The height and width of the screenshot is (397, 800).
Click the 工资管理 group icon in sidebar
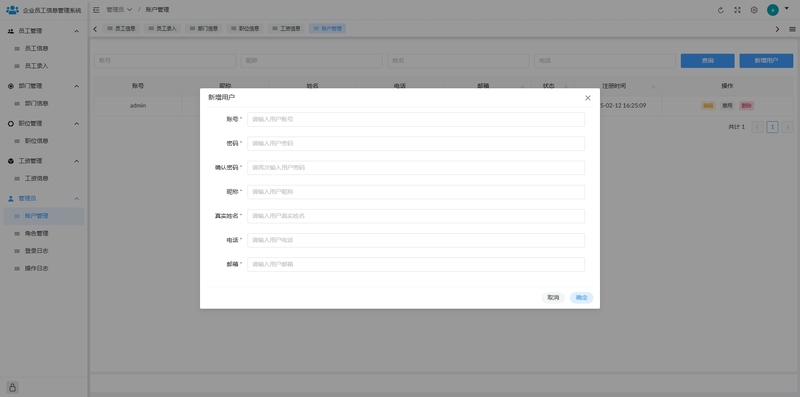(11, 161)
